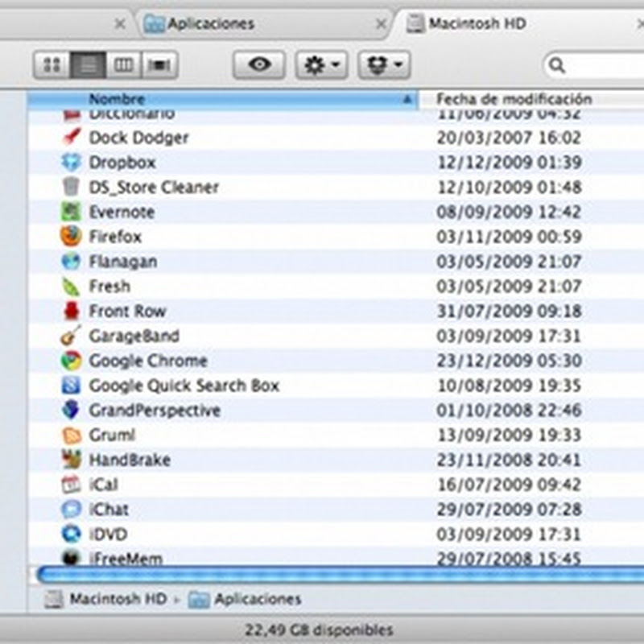Viewport: 644px width, 644px height.
Task: Select the iFreeMem icon
Action: 71,558
